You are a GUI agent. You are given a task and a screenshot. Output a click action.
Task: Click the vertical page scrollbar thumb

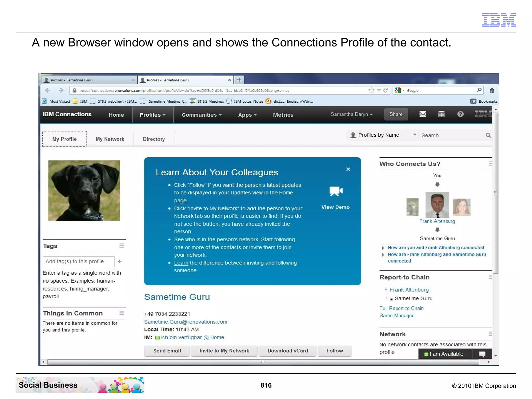point(496,193)
